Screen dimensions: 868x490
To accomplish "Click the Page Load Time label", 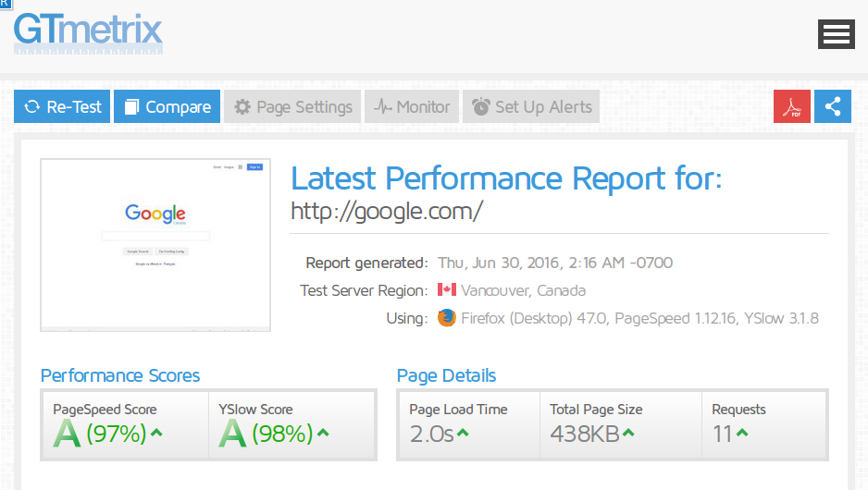I will pyautogui.click(x=458, y=410).
